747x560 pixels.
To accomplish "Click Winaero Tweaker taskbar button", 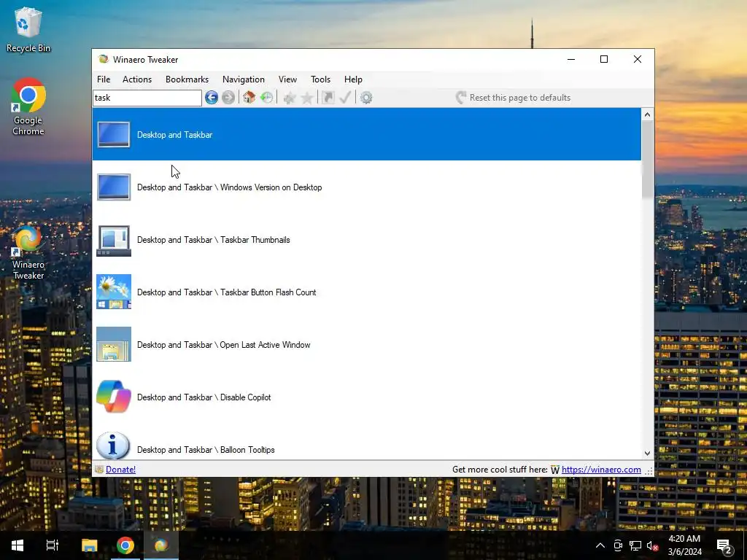I will (161, 545).
